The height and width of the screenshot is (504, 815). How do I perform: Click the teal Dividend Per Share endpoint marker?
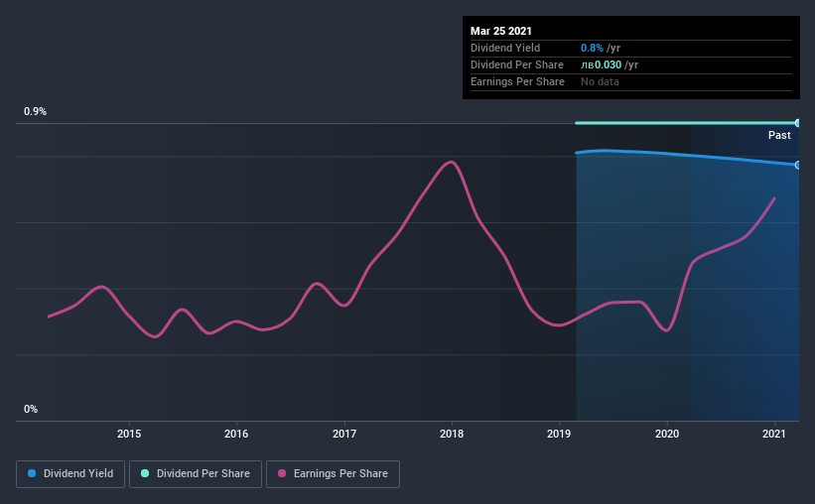pos(798,123)
